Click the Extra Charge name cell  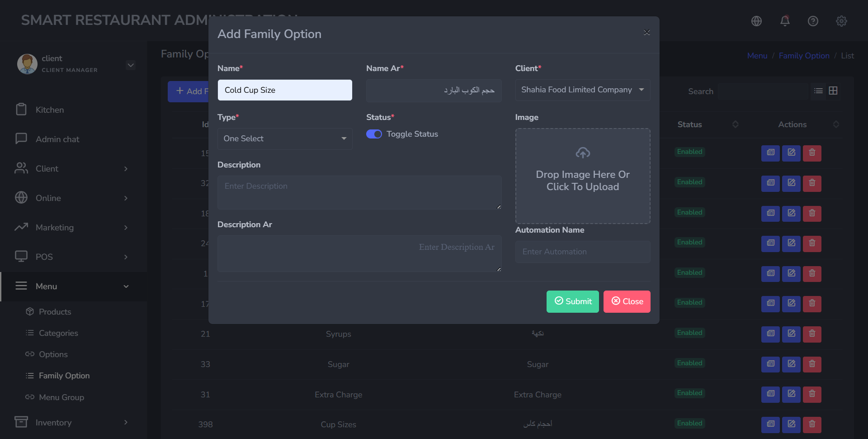coord(339,395)
